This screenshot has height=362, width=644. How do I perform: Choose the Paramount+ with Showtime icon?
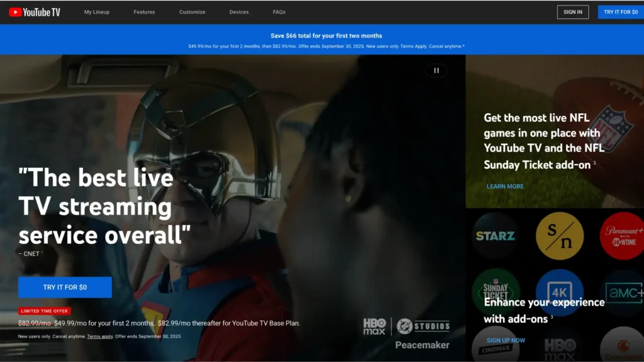(x=621, y=236)
